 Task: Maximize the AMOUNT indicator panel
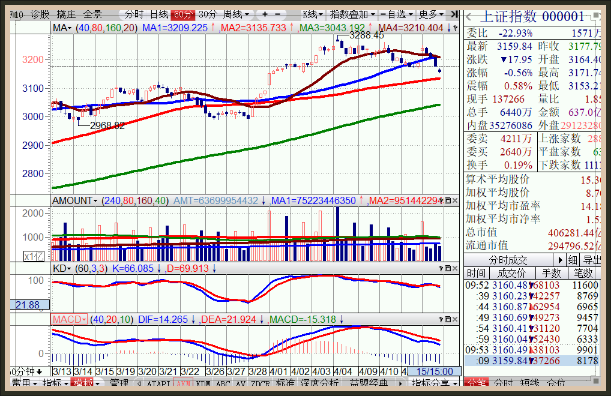[448, 200]
